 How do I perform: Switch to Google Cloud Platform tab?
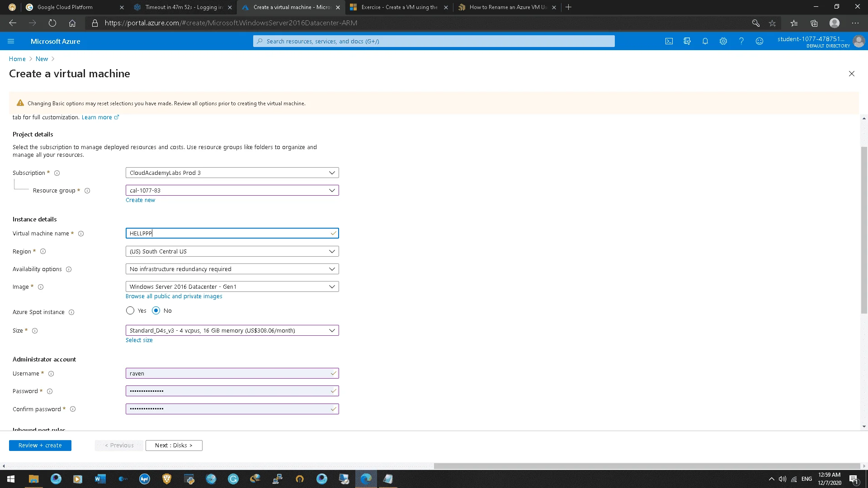click(x=74, y=7)
